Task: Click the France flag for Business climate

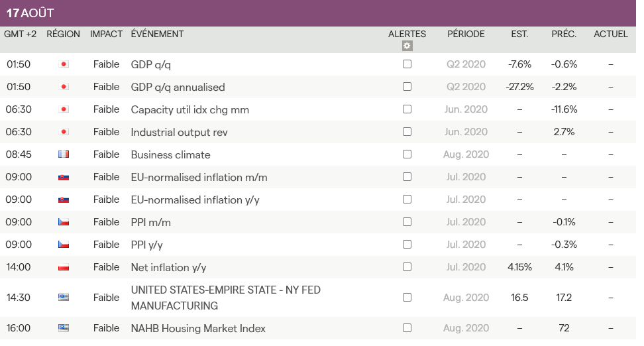Action: (x=64, y=154)
